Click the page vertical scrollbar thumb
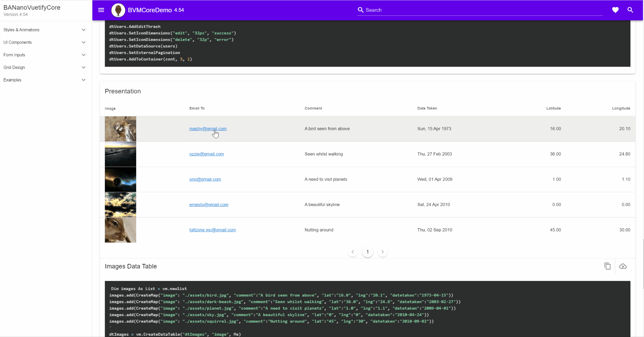 643,264
